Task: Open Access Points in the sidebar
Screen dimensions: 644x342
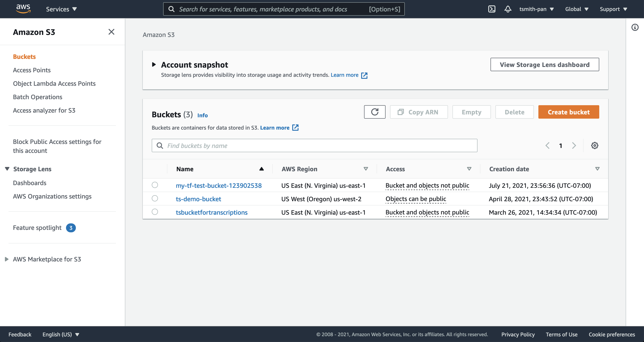Action: [x=32, y=70]
